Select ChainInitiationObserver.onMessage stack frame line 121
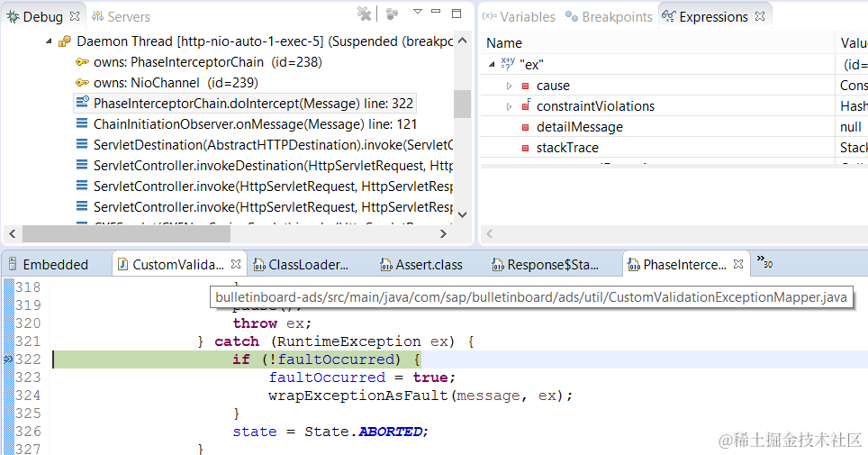 coord(247,124)
